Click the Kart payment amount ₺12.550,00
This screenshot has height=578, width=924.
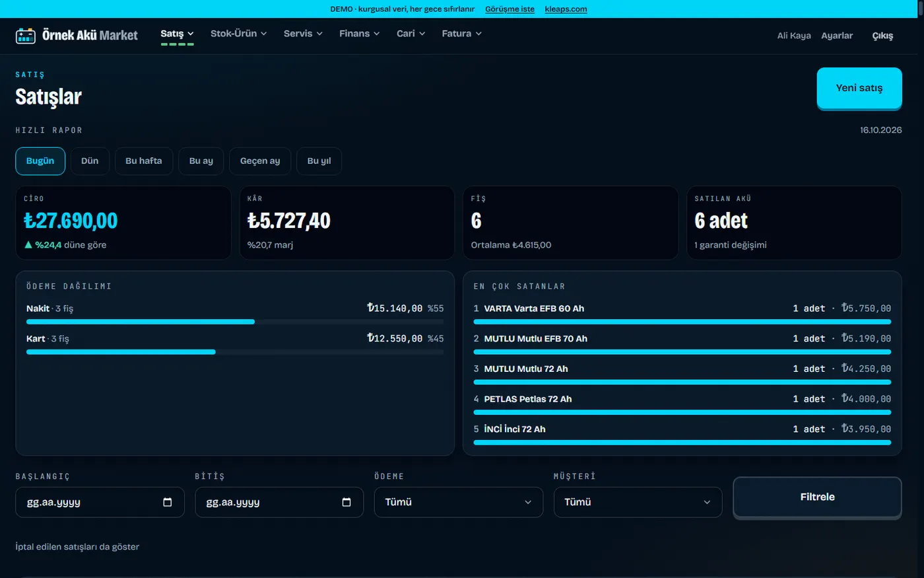tap(395, 339)
